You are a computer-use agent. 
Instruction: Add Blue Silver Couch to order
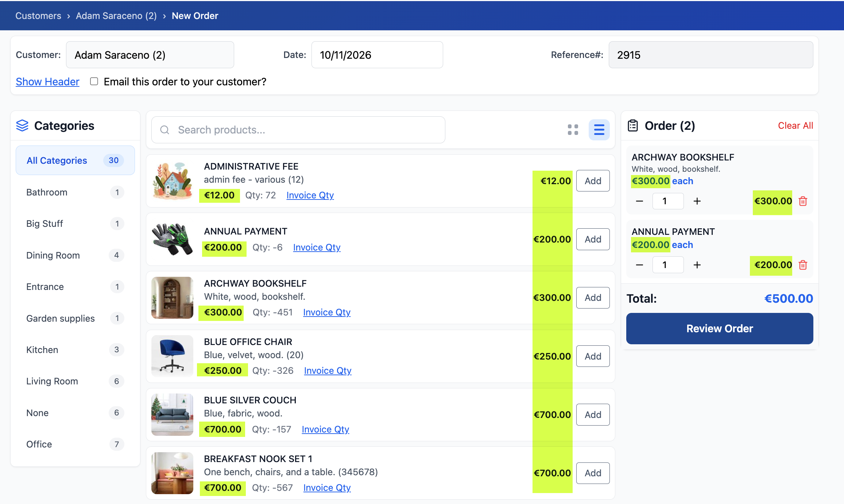593,415
